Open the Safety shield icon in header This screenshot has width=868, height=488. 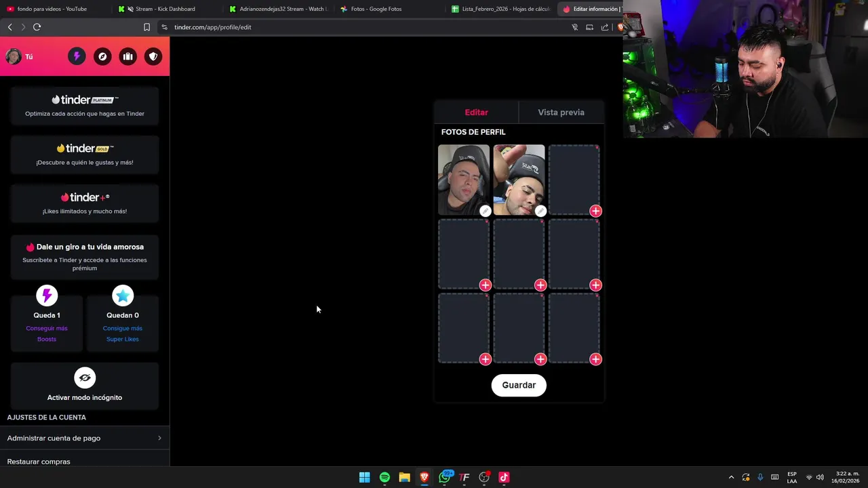(154, 56)
